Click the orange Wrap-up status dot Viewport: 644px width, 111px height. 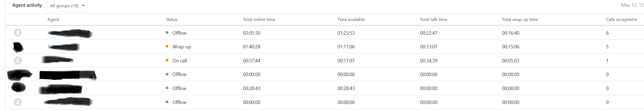[x=167, y=46]
